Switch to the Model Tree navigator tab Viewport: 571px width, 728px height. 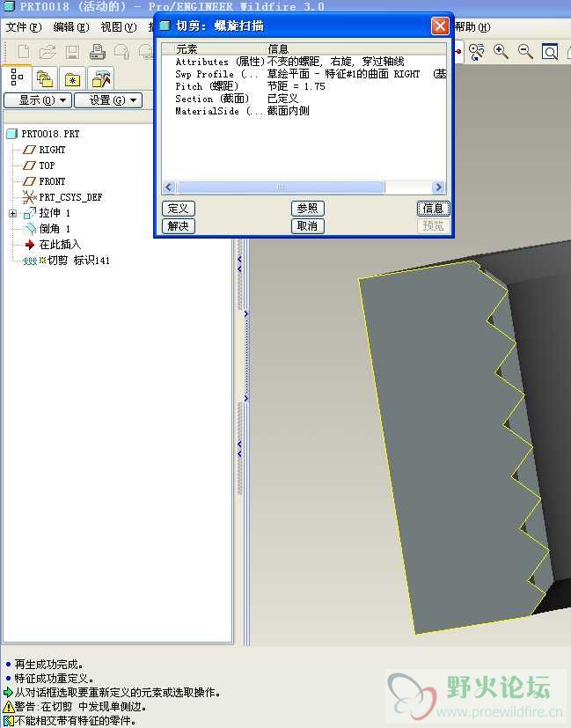18,77
